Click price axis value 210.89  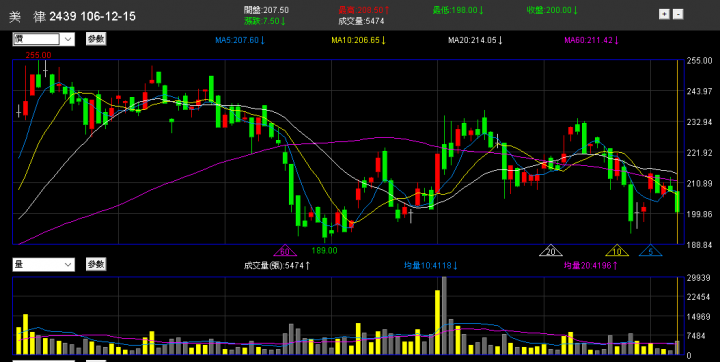[x=699, y=184]
